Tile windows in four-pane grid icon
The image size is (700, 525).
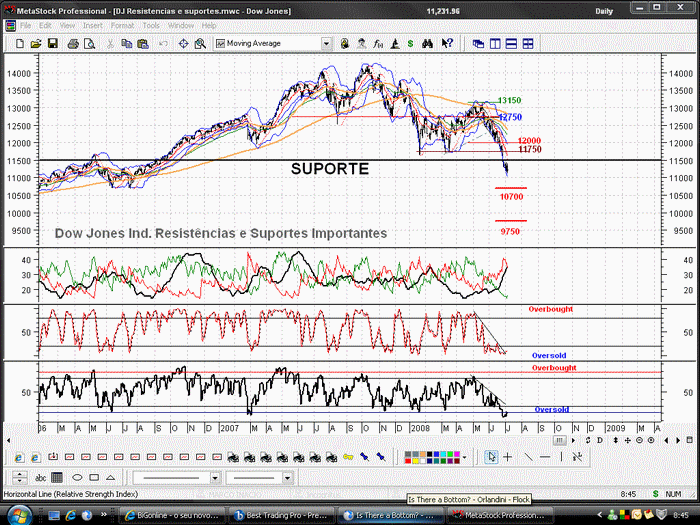coord(528,44)
